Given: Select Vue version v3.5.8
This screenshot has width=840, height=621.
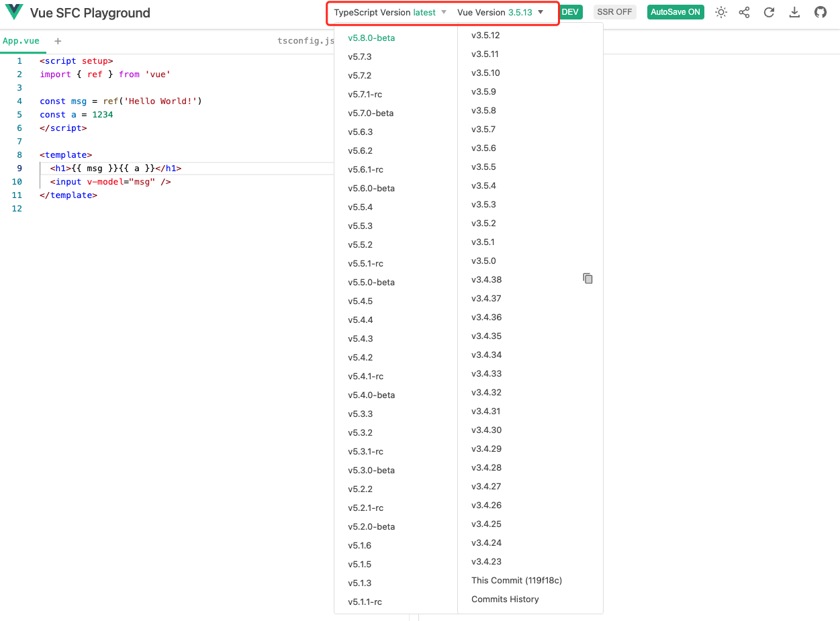Looking at the screenshot, I should tap(483, 111).
